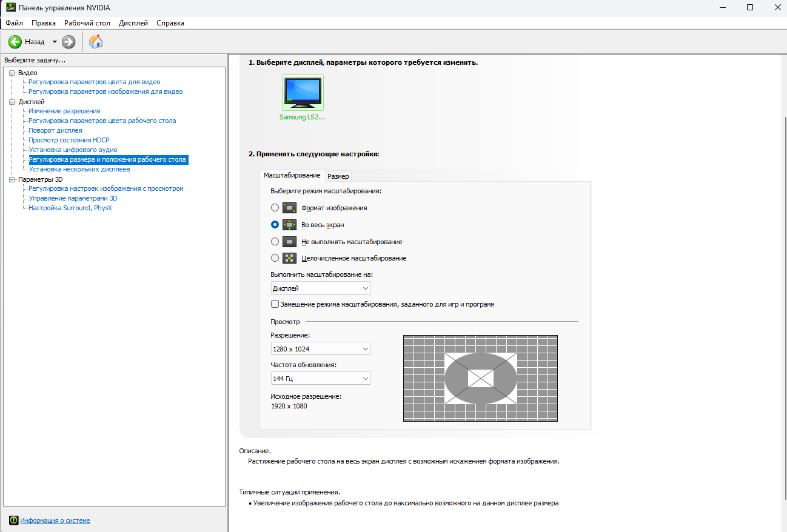
Task: Open Управление параметрами 3D task
Action: coord(73,198)
